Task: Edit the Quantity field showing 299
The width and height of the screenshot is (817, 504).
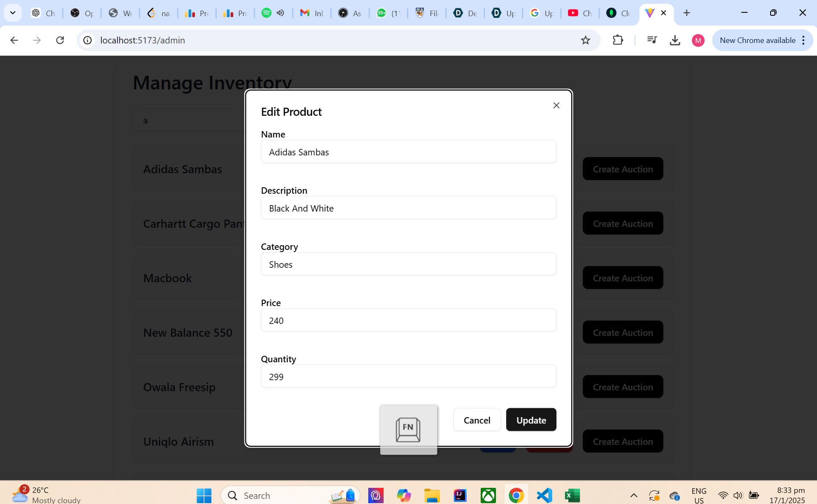Action: pos(408,376)
